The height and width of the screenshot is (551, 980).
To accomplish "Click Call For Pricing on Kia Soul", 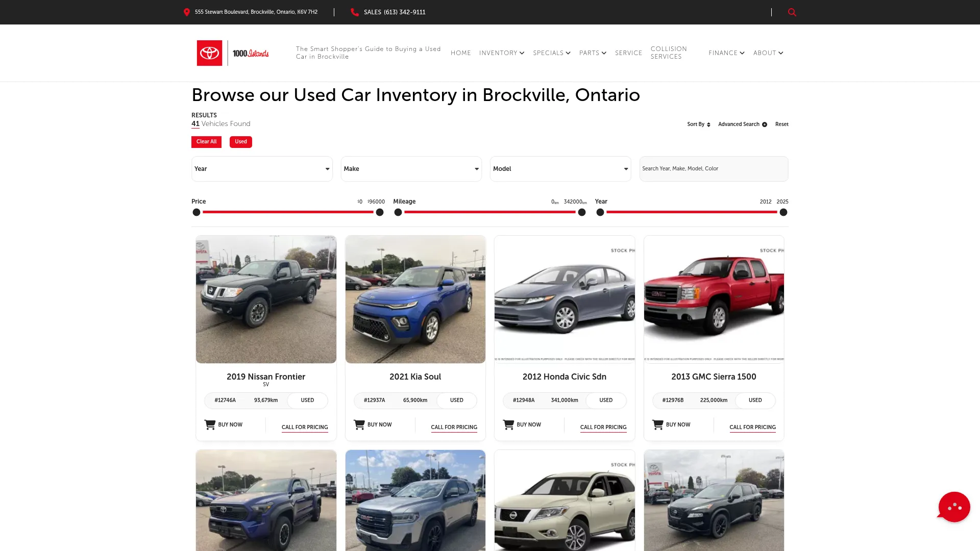I will [454, 428].
